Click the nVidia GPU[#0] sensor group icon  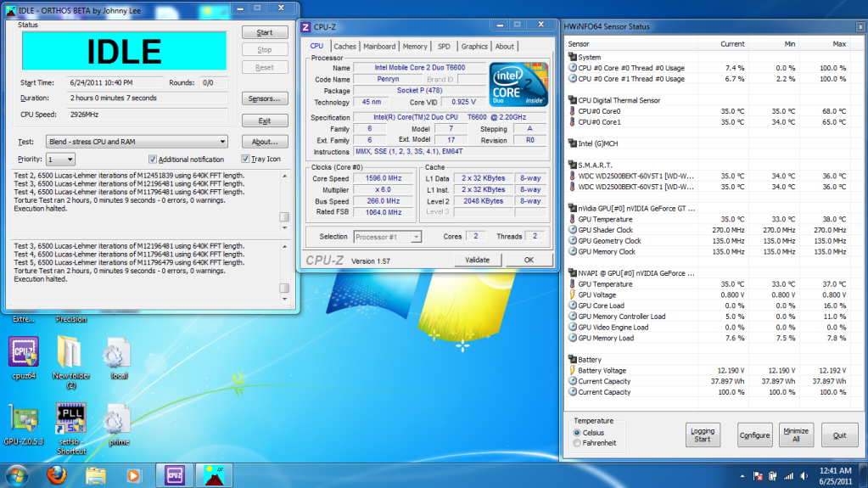(573, 208)
